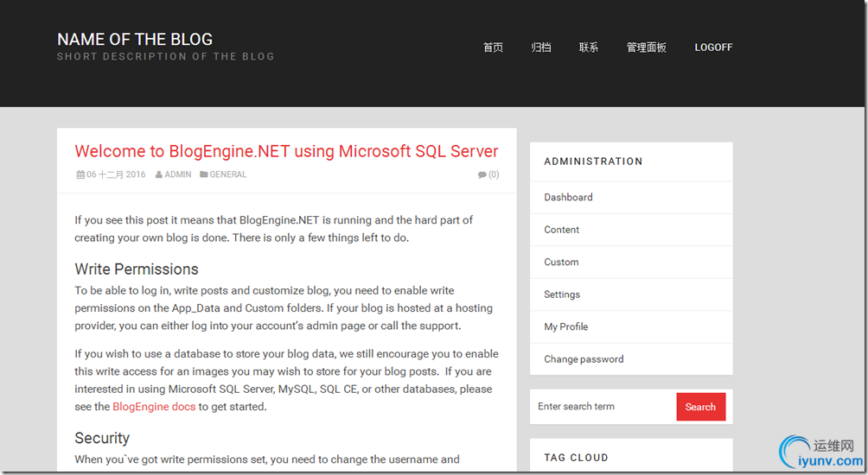868x475 pixels.
Task: Open My Profile in the Administration panel
Action: [631, 326]
